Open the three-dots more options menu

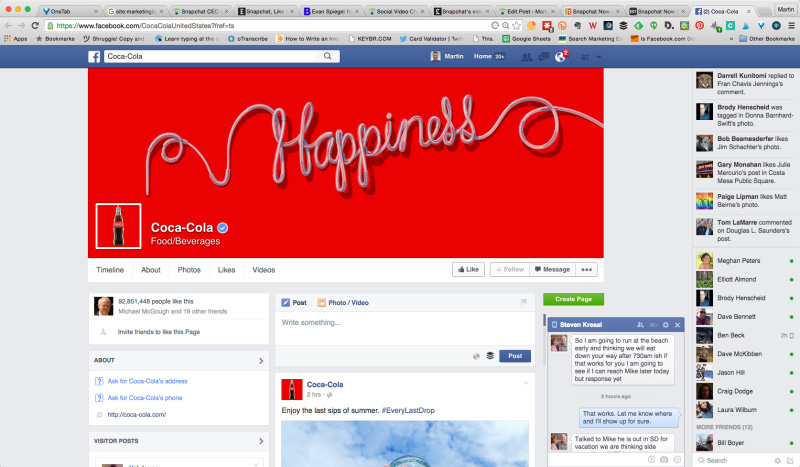(x=586, y=269)
